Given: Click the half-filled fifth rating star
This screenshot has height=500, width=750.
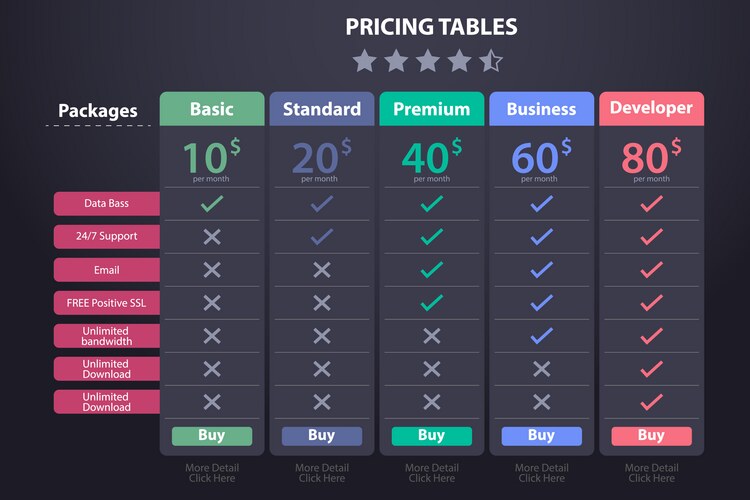Looking at the screenshot, I should (x=491, y=62).
